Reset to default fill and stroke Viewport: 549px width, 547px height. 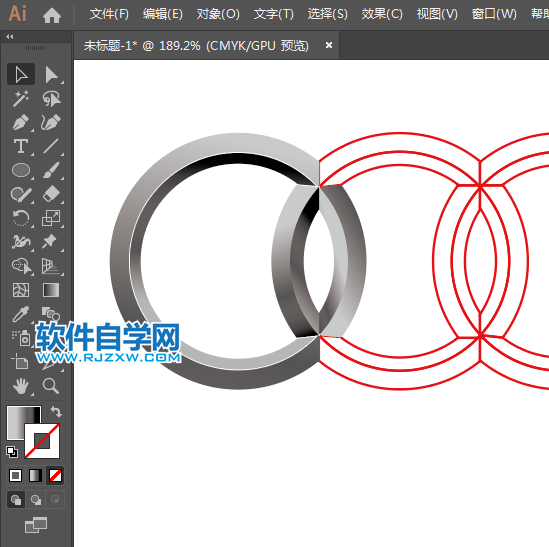coord(12,452)
